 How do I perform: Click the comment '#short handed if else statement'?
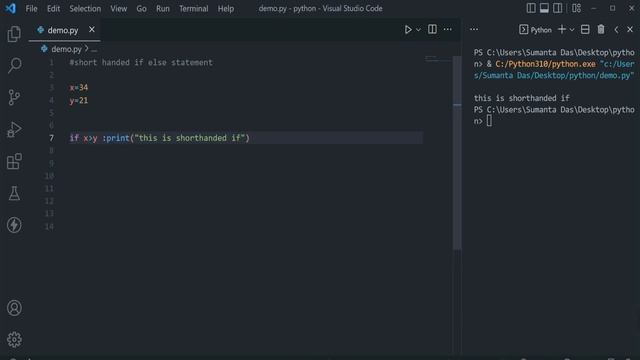point(141,62)
